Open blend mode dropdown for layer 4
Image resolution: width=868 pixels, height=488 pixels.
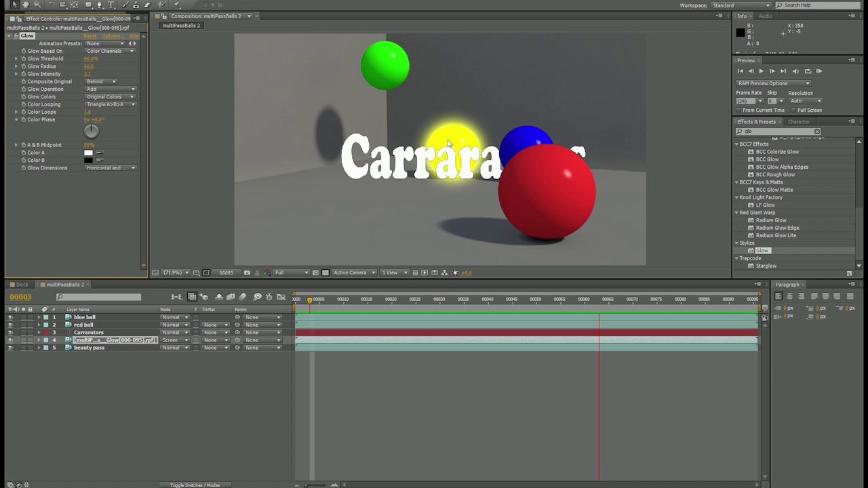click(175, 340)
